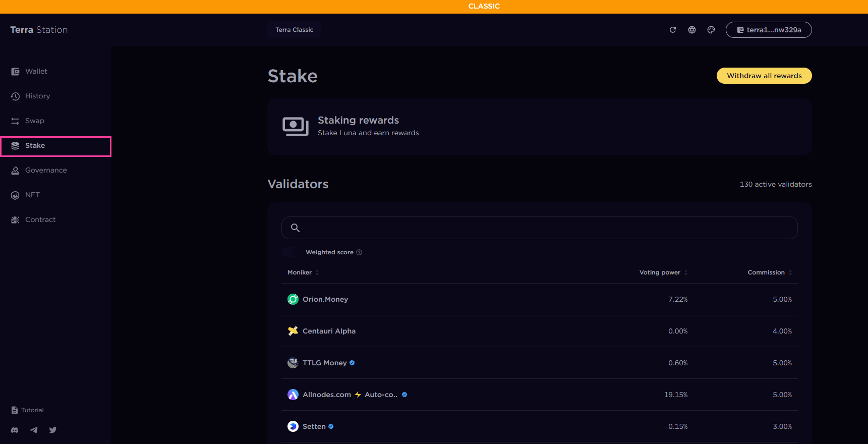Open the Discord link icon
Viewport: 868px width, 444px height.
tap(15, 430)
